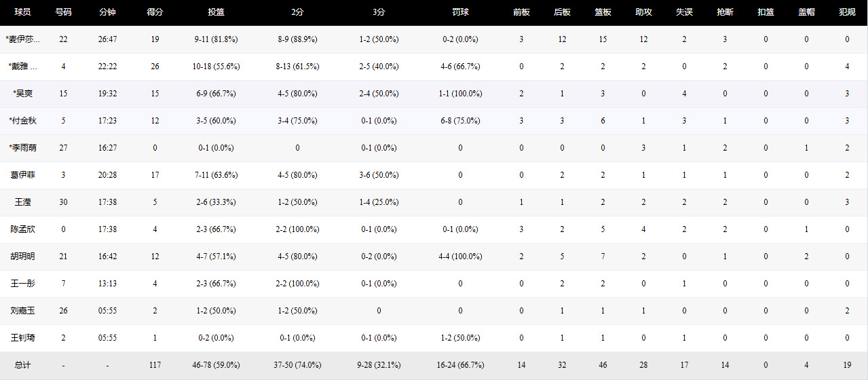Click player name 陈孟欣
Screen dimensions: 868x380
click(x=23, y=229)
